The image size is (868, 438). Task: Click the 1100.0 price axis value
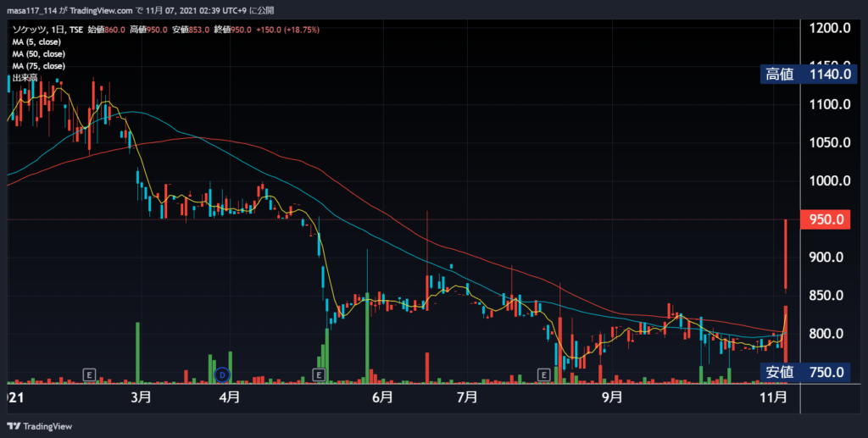click(x=830, y=104)
